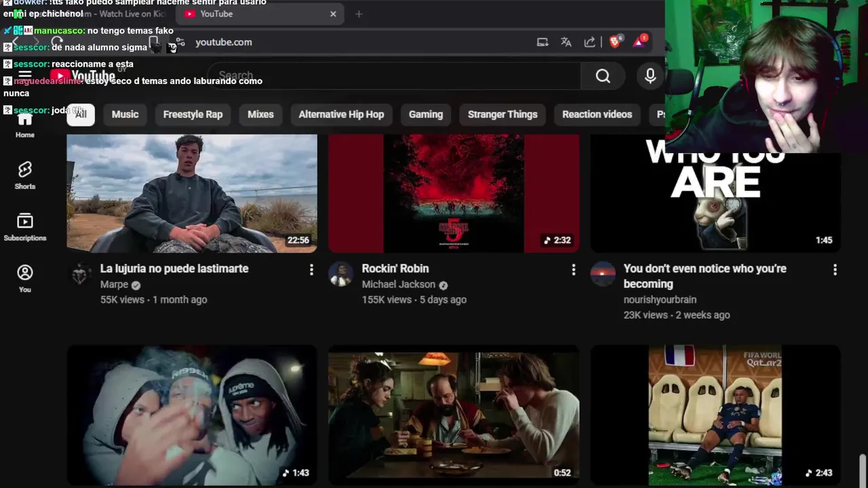Open more options for Rockin' Robin video
Screen dimensions: 868x488
click(x=574, y=270)
